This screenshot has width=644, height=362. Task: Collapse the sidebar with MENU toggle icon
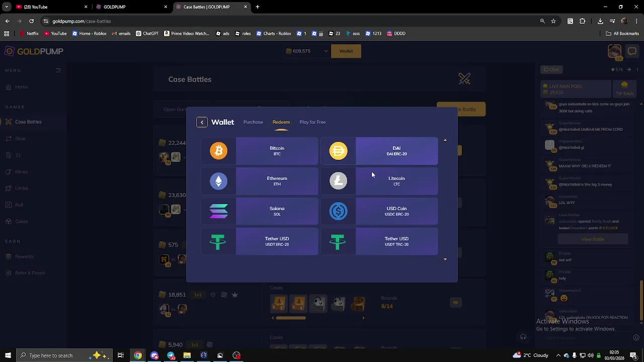(58, 70)
